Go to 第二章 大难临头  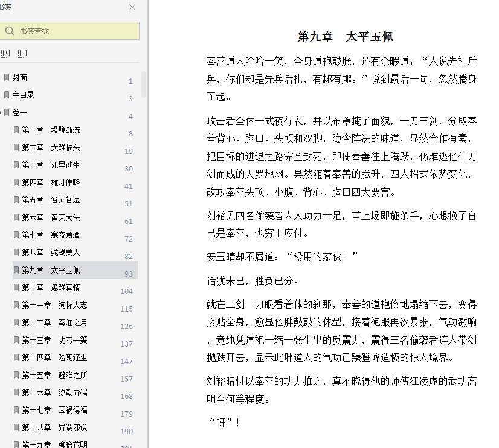(x=51, y=147)
